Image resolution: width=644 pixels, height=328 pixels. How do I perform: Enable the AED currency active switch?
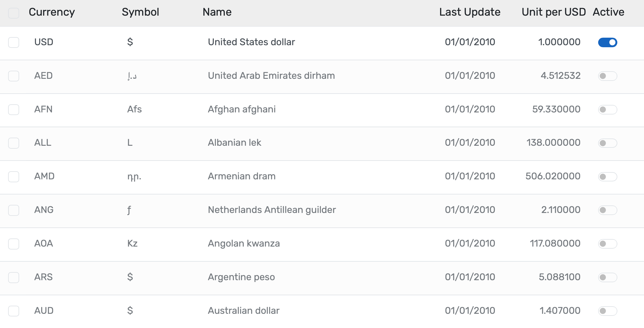607,76
